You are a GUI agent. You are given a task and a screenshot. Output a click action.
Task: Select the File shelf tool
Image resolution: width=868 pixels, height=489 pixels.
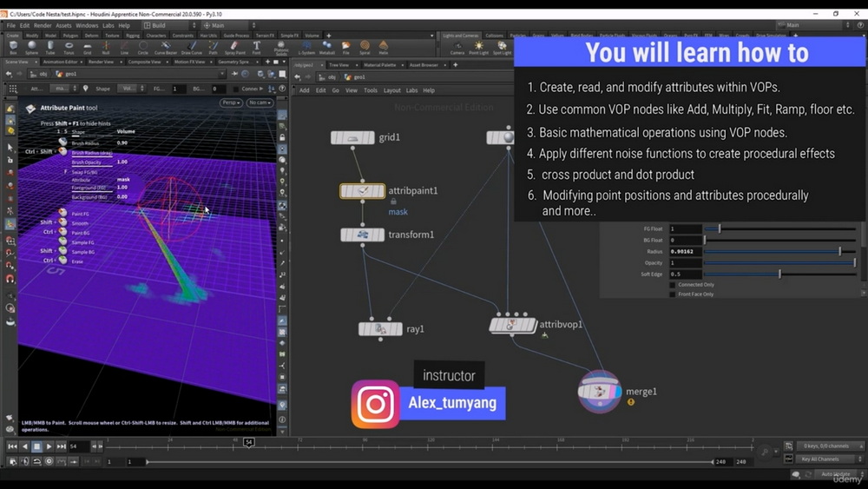pos(346,48)
